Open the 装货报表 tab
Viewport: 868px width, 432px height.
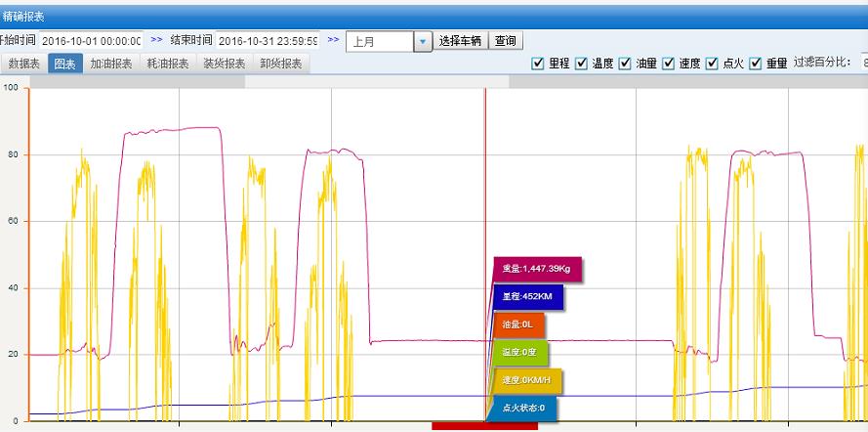(225, 64)
